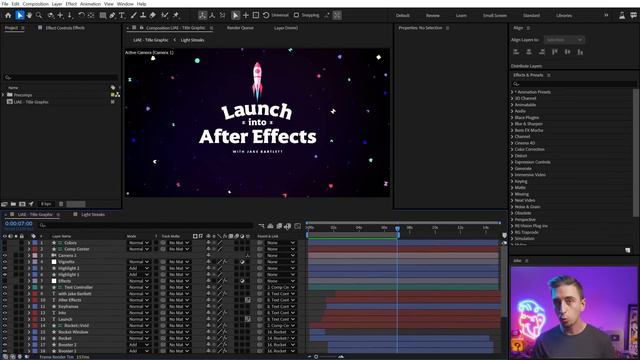
Task: Click align horizontal centers icon
Action: coord(529,52)
